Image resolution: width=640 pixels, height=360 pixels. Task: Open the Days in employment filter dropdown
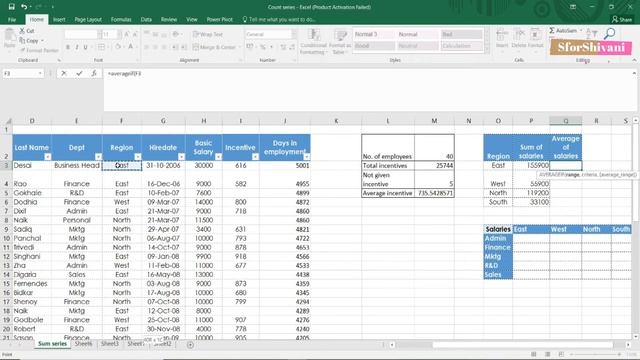307,157
